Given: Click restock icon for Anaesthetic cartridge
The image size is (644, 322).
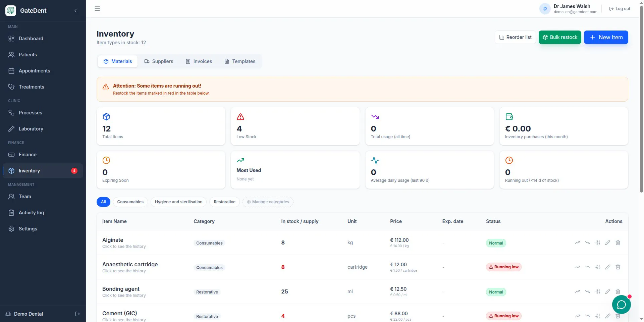Looking at the screenshot, I should click(x=577, y=267).
